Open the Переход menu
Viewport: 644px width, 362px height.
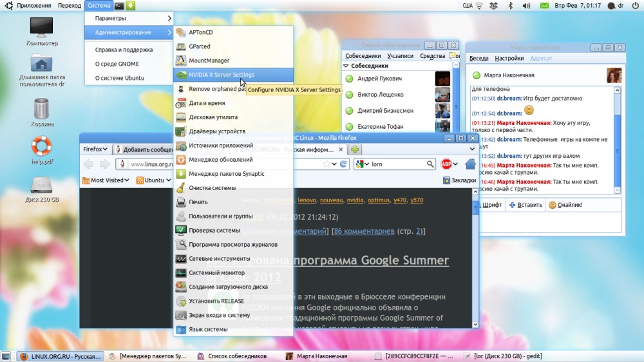70,5
